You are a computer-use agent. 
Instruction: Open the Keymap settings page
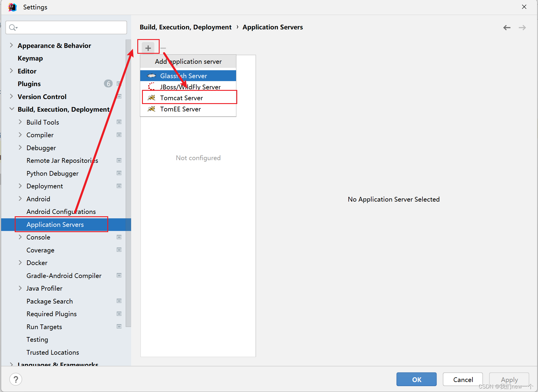(30, 58)
